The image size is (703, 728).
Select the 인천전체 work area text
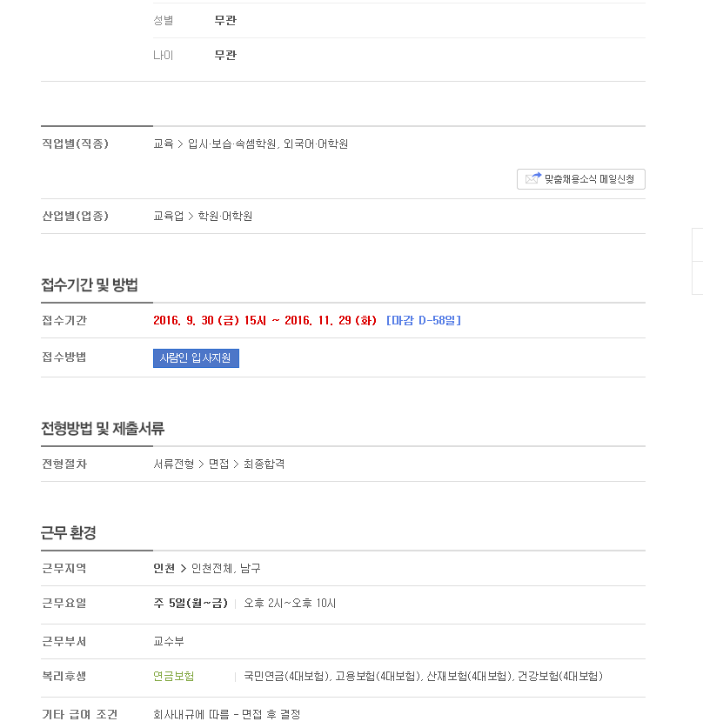point(211,568)
